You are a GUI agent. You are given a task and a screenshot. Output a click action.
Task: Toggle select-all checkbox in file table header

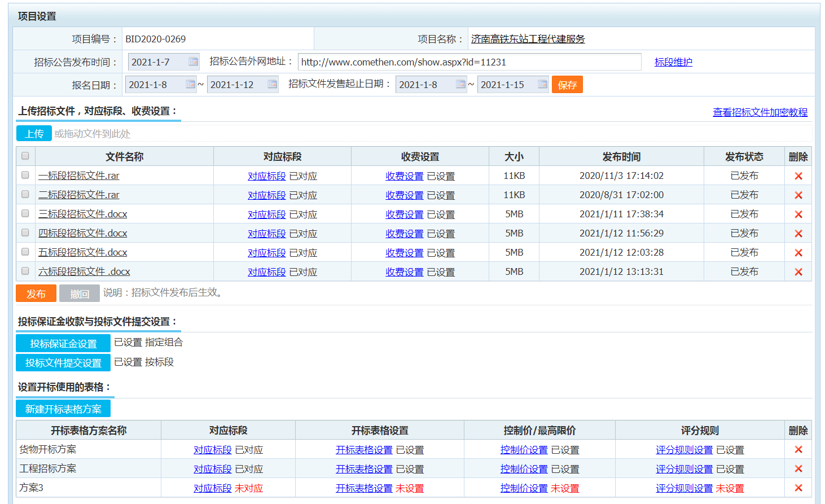pos(25,156)
